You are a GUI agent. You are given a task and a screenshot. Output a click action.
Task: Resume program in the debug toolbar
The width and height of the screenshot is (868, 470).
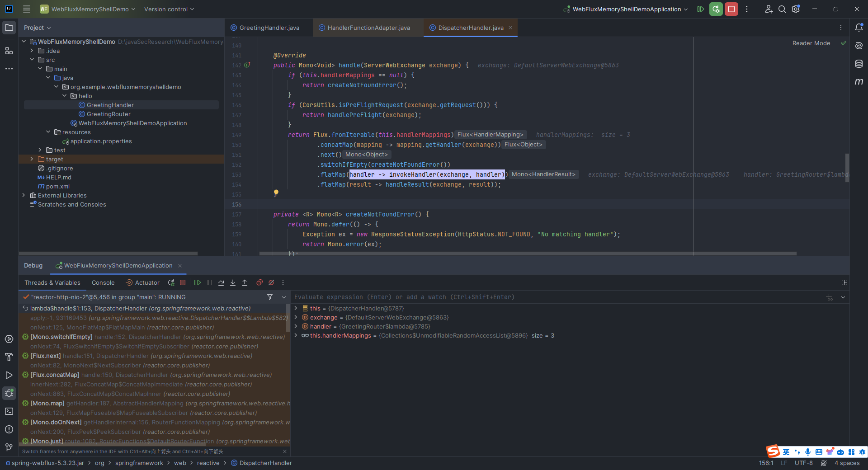(198, 282)
